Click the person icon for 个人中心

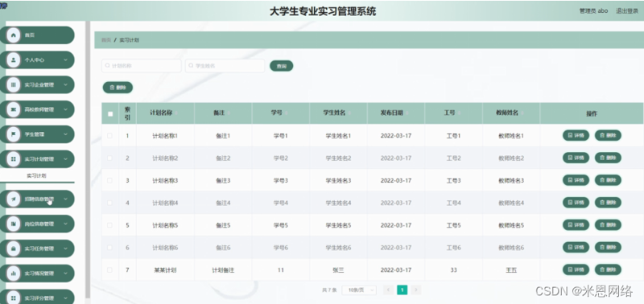[14, 60]
